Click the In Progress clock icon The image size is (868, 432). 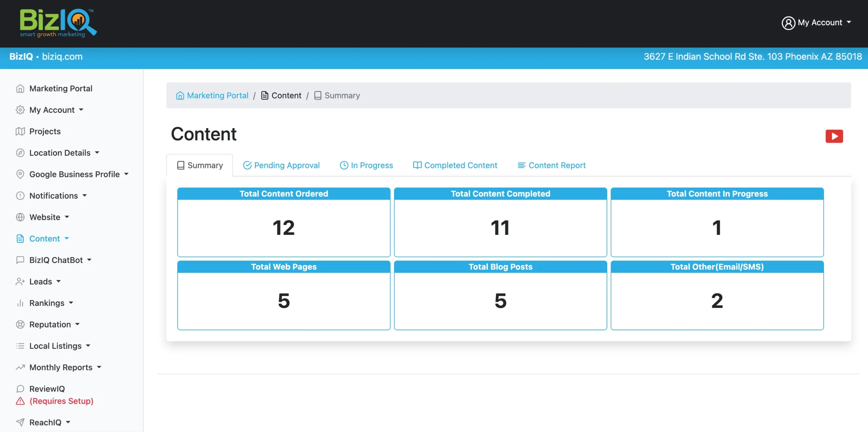click(x=344, y=165)
